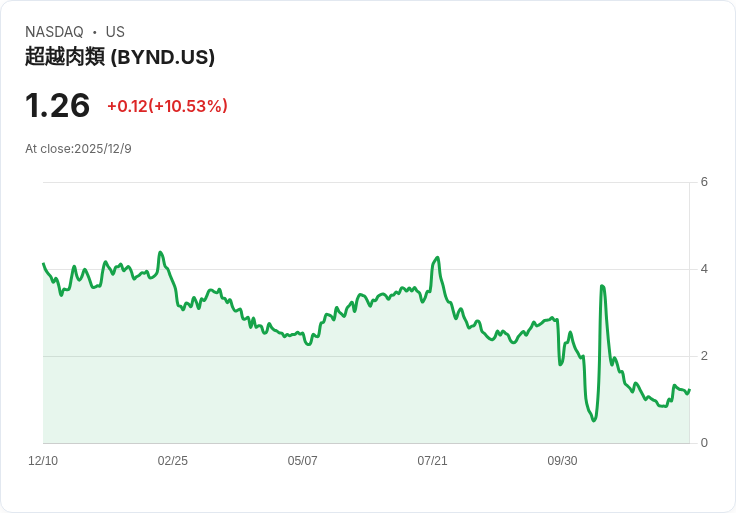This screenshot has height=513, width=736.
Task: Click the lowest trough of the price line
Action: pos(593,420)
